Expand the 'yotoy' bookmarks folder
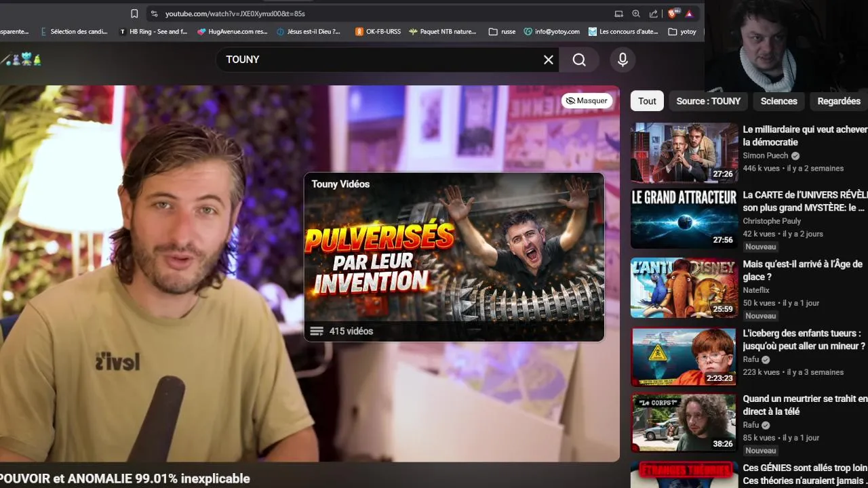Viewport: 868px width, 488px height. click(x=682, y=31)
